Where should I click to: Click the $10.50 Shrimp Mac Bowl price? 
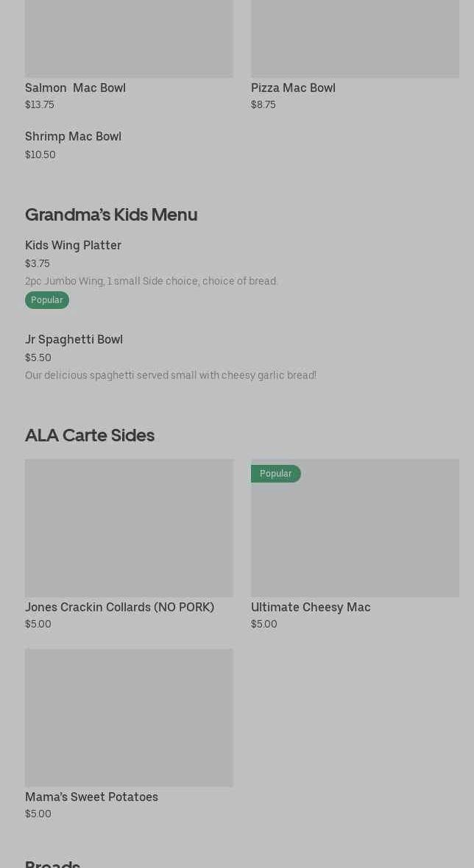(x=40, y=154)
